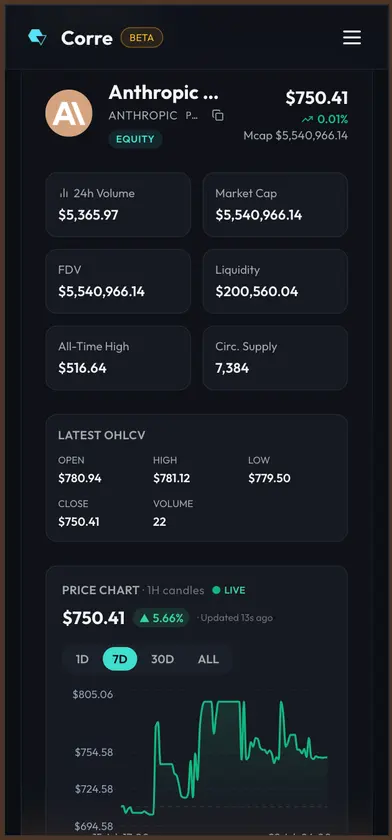Click the green trend arrow next to 0.01%
The width and height of the screenshot is (392, 840).
(x=307, y=119)
